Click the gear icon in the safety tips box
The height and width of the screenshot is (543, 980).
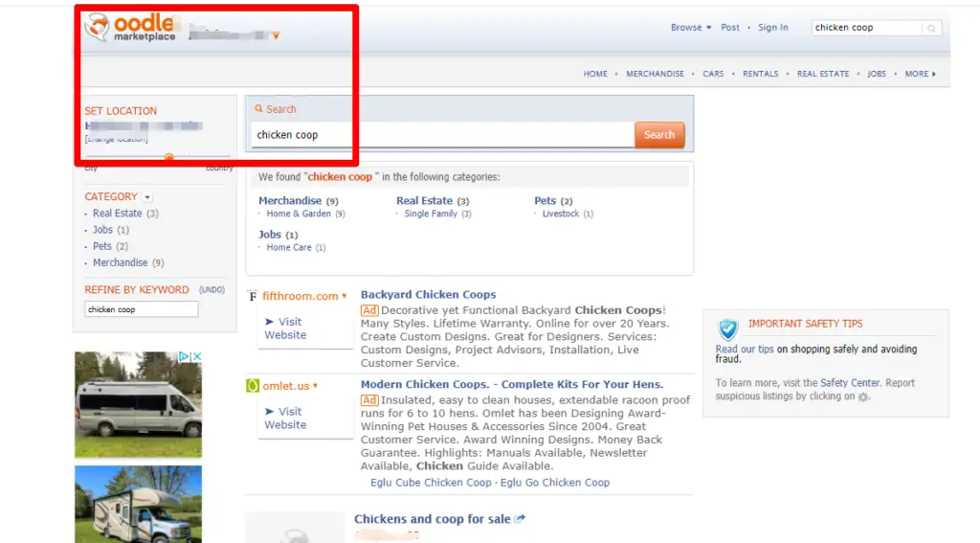pyautogui.click(x=863, y=396)
